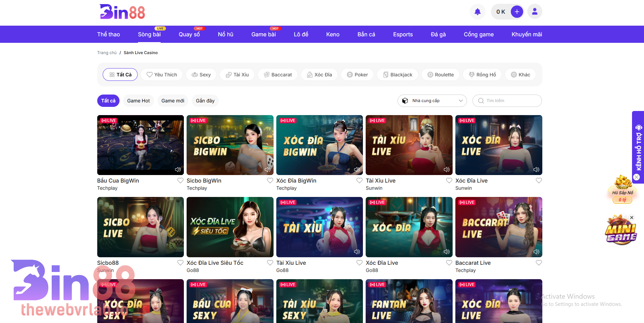Navigate to the Khuyến mãi menu
This screenshot has height=323, width=644.
pos(526,34)
